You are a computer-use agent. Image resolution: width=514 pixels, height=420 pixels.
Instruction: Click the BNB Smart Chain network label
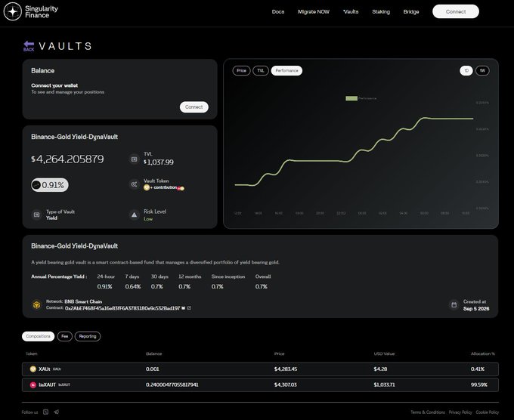tap(83, 301)
